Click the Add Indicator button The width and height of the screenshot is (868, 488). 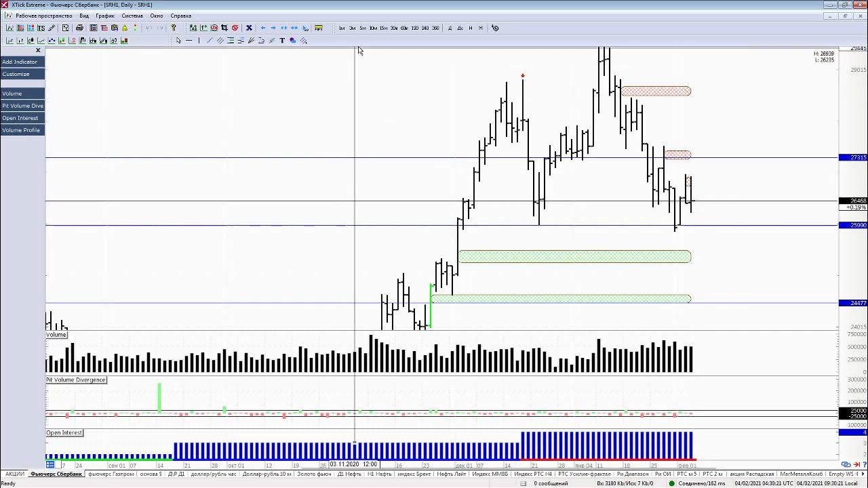point(22,62)
